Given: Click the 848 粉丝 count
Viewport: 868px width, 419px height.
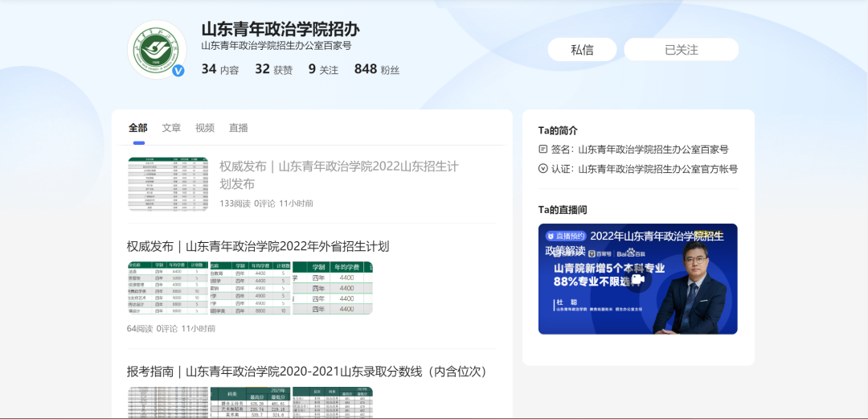Looking at the screenshot, I should pyautogui.click(x=377, y=69).
